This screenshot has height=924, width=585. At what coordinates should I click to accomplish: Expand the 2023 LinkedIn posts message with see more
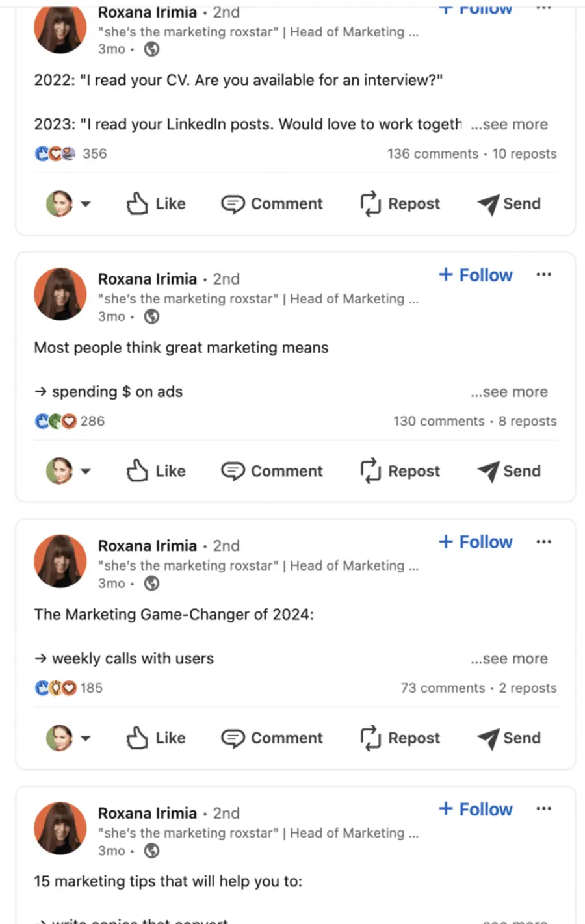(510, 124)
